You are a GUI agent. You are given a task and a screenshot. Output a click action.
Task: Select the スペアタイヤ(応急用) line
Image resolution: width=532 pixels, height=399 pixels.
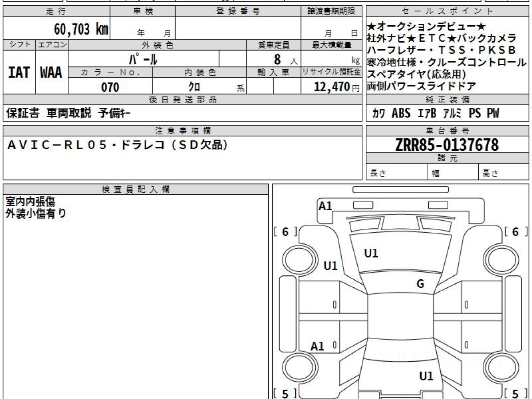pyautogui.click(x=417, y=74)
